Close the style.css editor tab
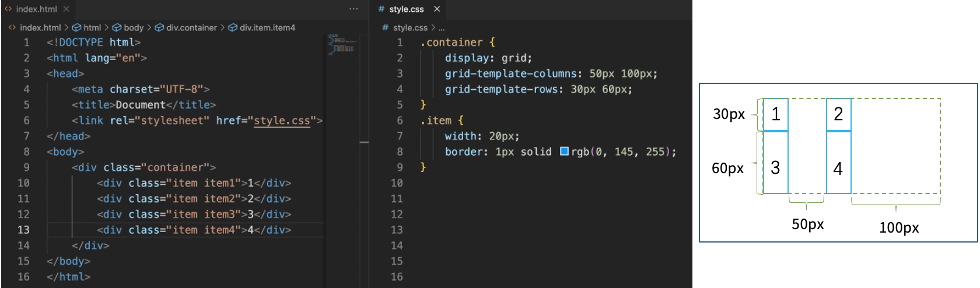 437,9
